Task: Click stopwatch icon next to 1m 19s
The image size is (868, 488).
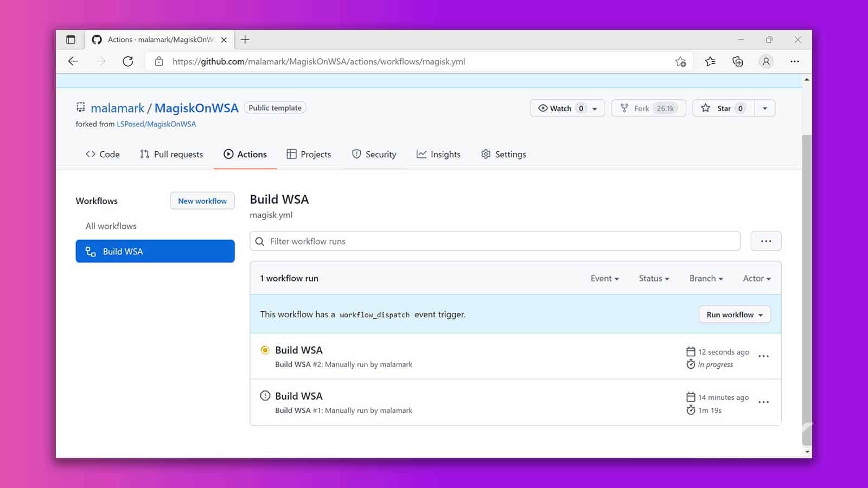Action: pyautogui.click(x=691, y=410)
